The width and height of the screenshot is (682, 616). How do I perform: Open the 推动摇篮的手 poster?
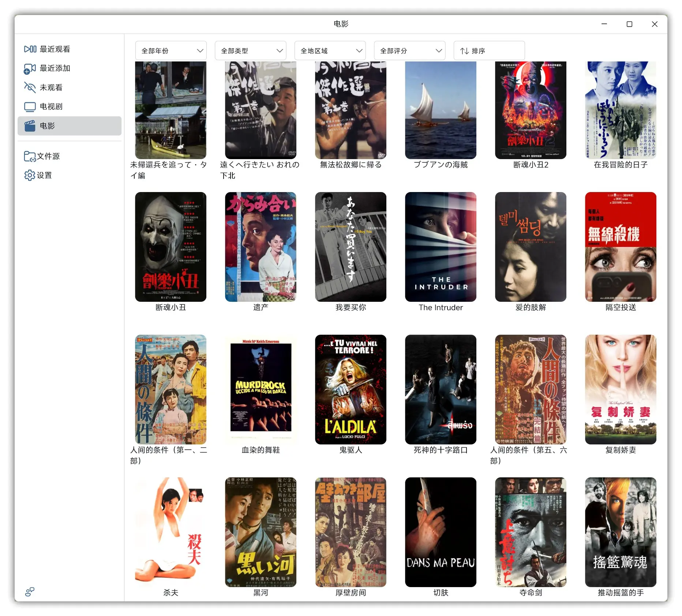coord(621,532)
